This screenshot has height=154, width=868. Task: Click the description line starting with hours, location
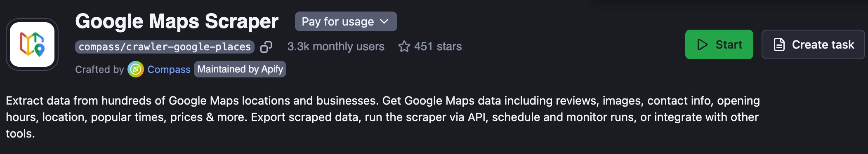tap(382, 117)
